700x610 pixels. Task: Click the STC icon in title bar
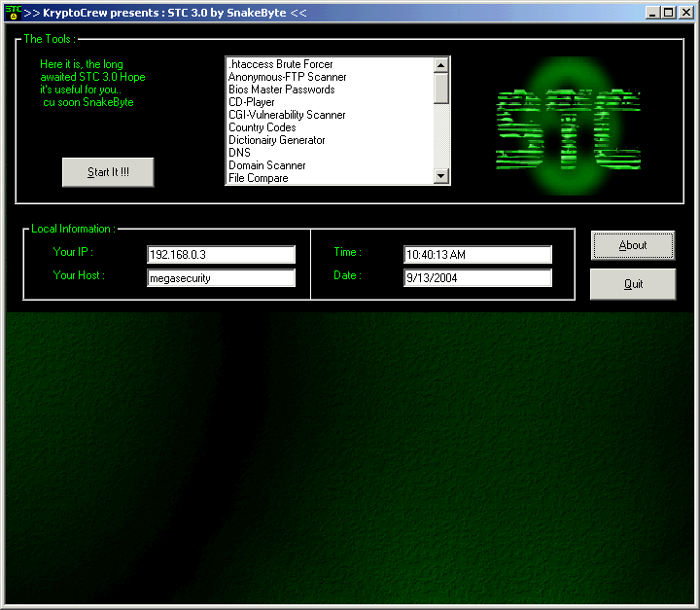[x=13, y=13]
